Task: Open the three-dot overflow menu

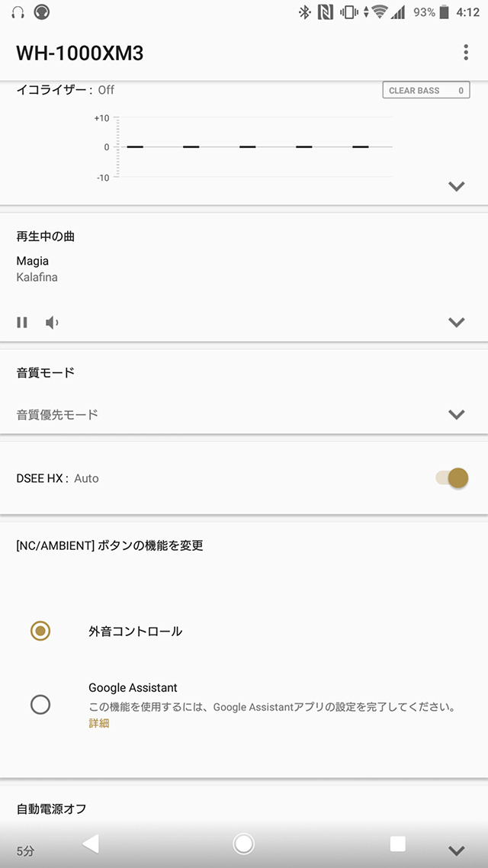Action: coord(466,53)
